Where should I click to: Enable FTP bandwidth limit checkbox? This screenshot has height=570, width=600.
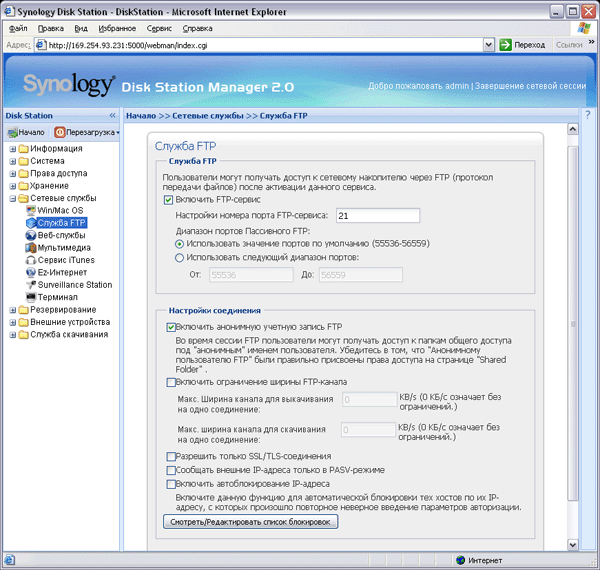(x=171, y=382)
